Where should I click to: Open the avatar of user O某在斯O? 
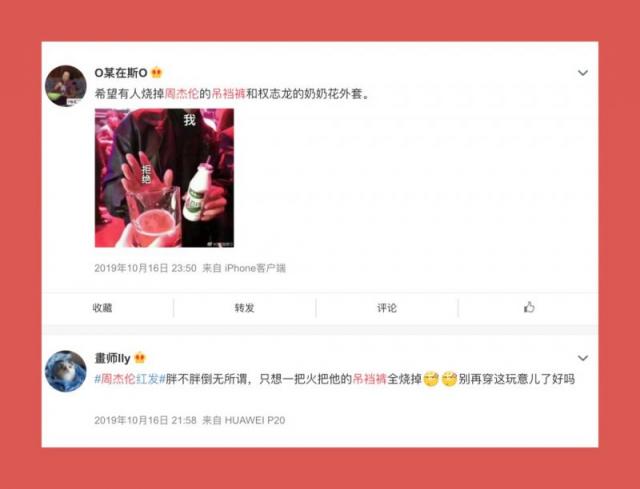pyautogui.click(x=65, y=85)
